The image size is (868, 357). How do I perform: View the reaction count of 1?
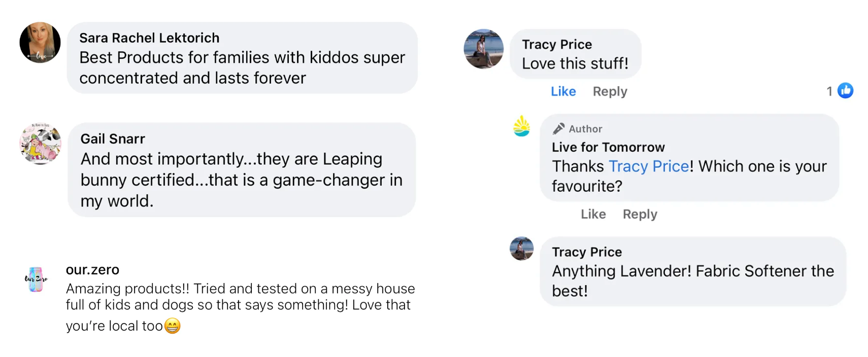[x=829, y=91]
